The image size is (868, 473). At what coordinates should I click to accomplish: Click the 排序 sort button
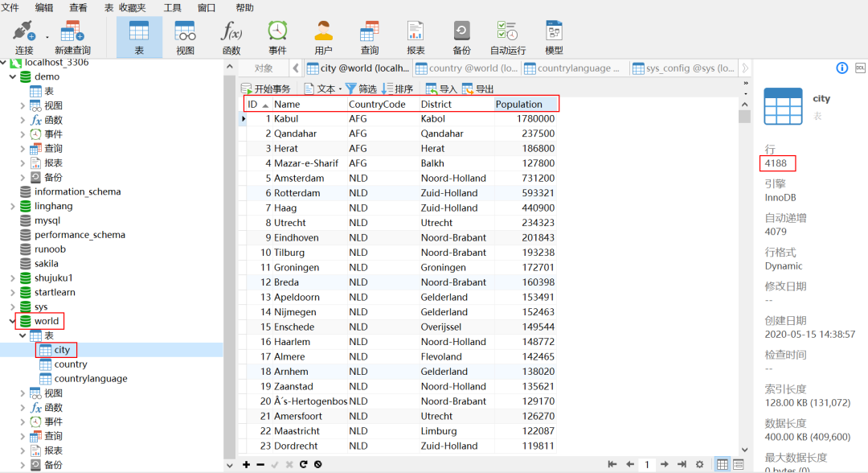[398, 88]
